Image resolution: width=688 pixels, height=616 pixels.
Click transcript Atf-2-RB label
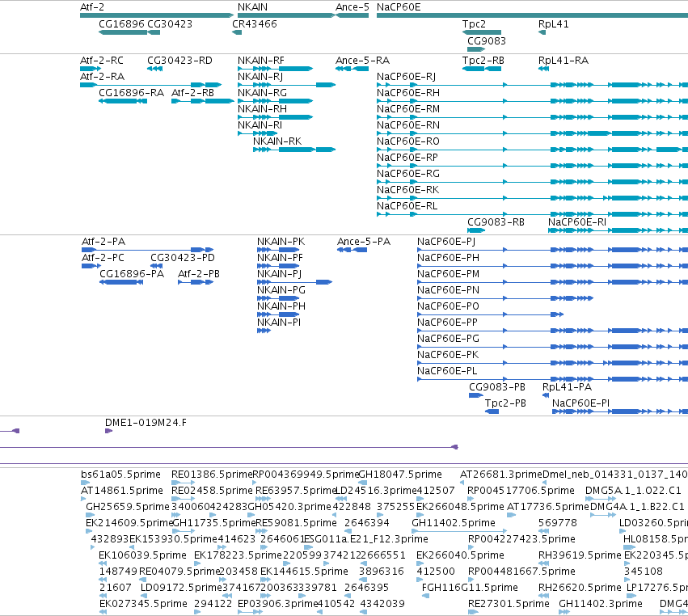pyautogui.click(x=192, y=93)
